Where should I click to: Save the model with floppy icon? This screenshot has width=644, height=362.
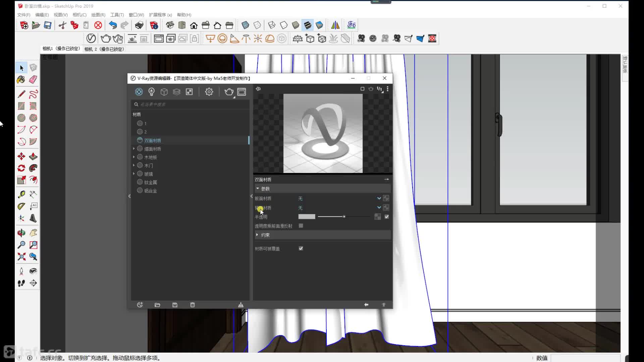(x=48, y=25)
